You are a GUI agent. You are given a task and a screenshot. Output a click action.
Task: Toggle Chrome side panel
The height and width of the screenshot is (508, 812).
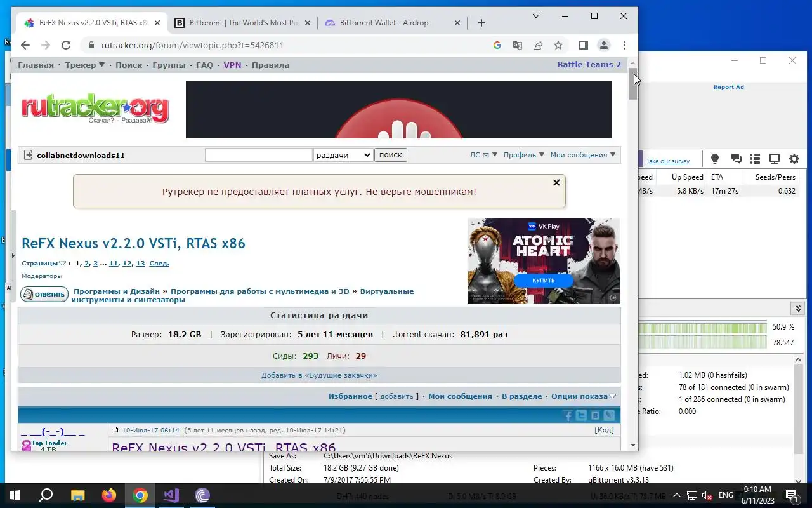(583, 45)
